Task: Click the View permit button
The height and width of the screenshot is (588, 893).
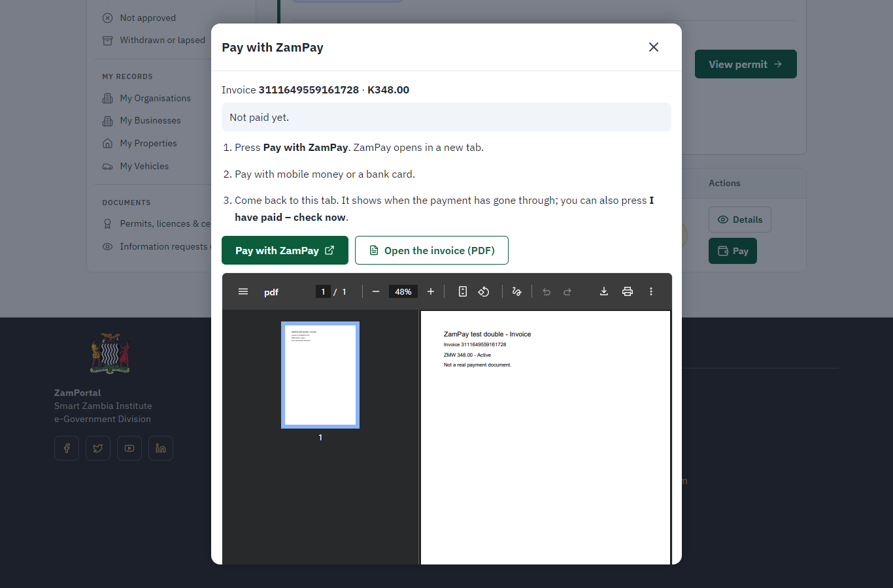Action: point(746,64)
